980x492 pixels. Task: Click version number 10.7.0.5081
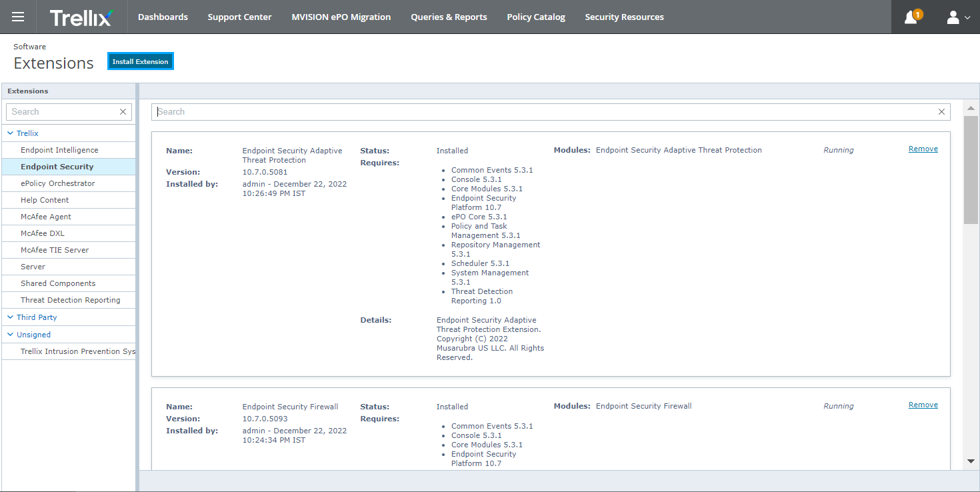(265, 172)
